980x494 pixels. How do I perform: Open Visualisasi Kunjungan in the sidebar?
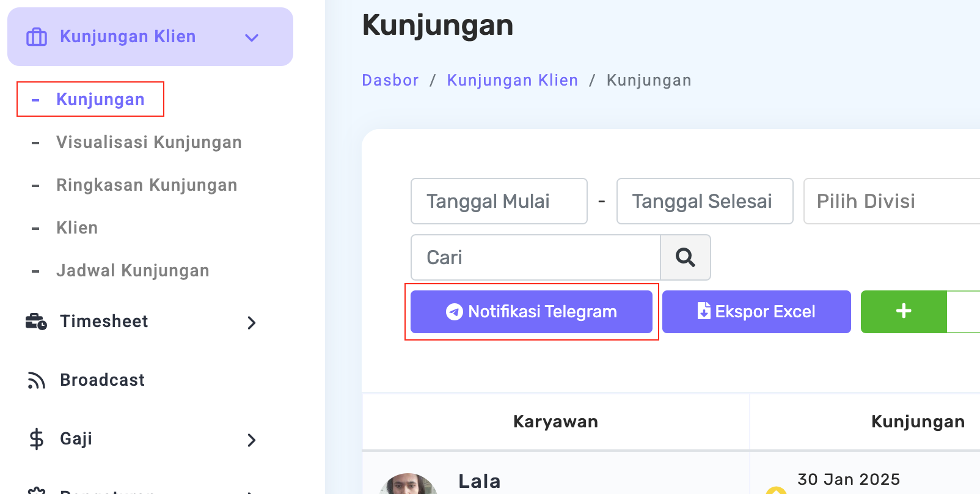[x=149, y=142]
